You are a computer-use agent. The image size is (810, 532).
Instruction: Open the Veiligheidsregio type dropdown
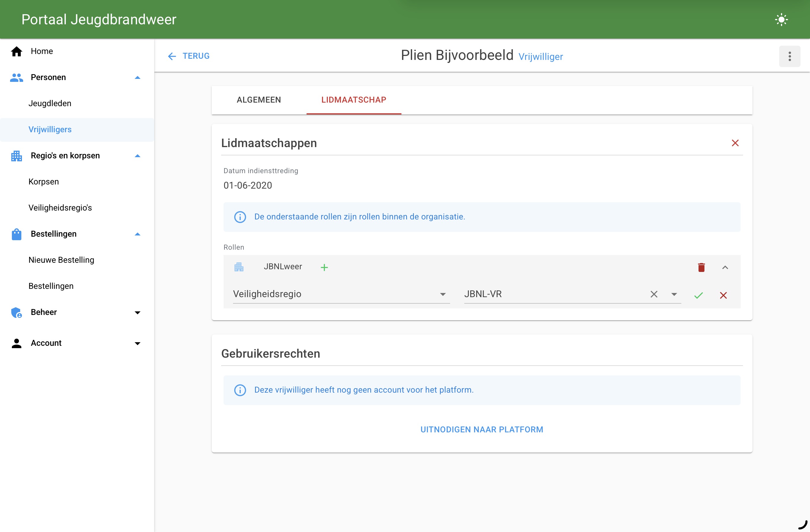(341, 294)
